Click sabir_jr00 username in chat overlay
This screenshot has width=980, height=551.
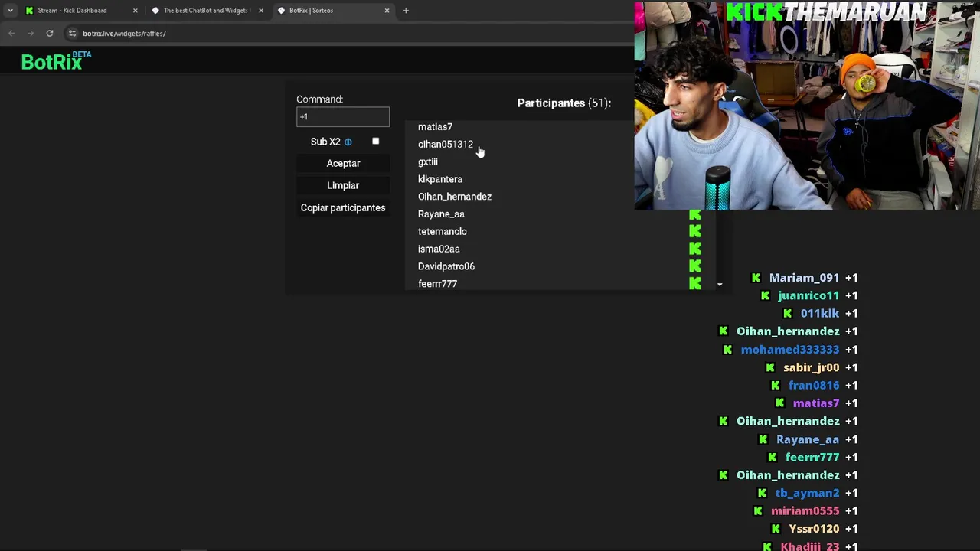(x=812, y=367)
